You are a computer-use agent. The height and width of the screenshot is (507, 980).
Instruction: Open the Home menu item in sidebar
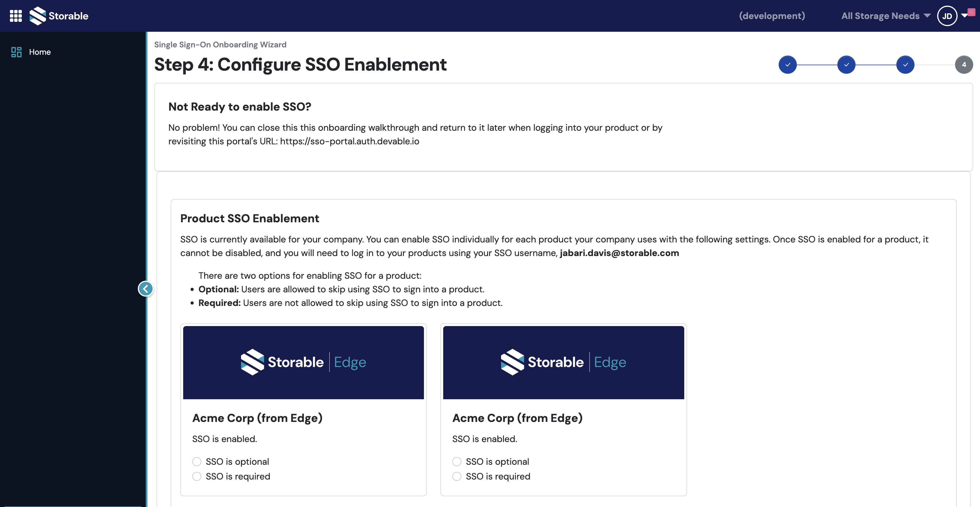[40, 52]
